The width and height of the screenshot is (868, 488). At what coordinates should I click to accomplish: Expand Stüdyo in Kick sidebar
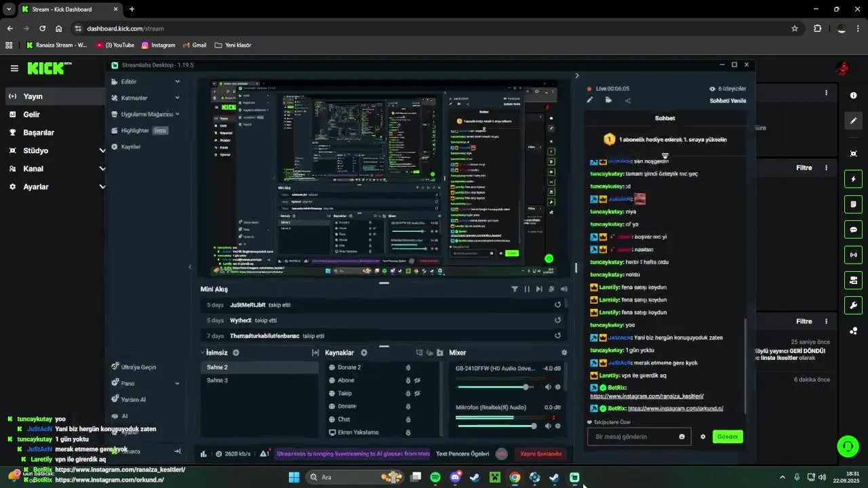[102, 150]
